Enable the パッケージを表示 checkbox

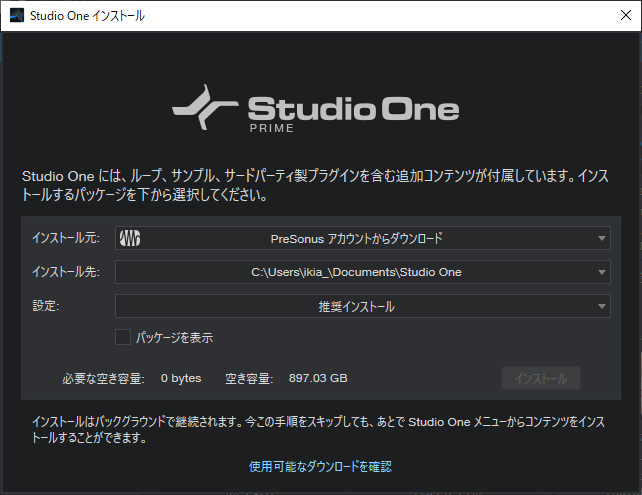click(123, 337)
